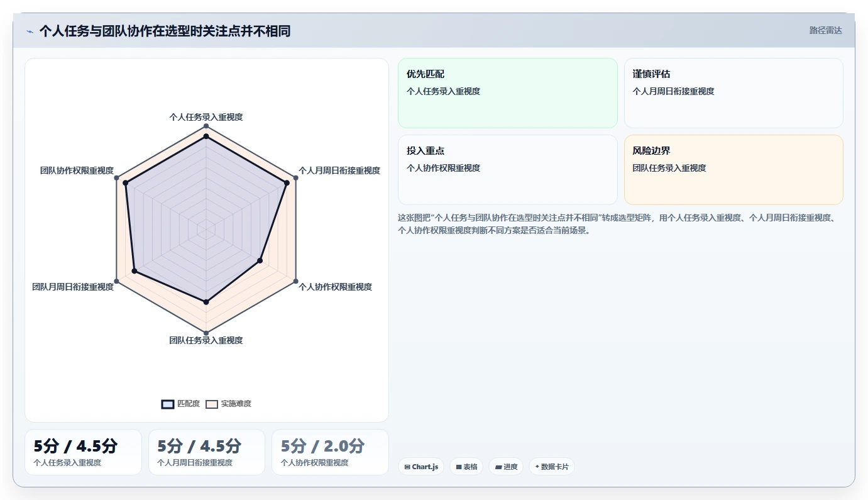Click the 实施难度 outer vertex on 个人协作权限重视度 axis
Viewport: 868px width, 500px height.
click(x=296, y=281)
